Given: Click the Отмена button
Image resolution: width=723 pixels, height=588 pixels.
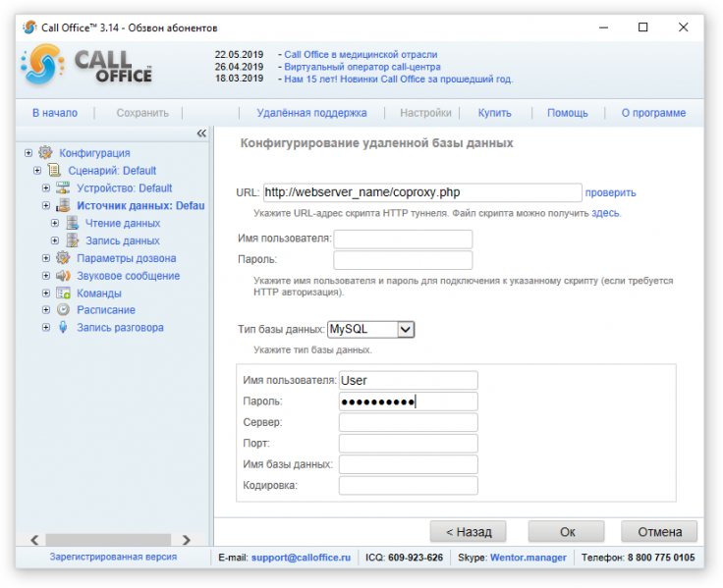Looking at the screenshot, I should click(659, 532).
